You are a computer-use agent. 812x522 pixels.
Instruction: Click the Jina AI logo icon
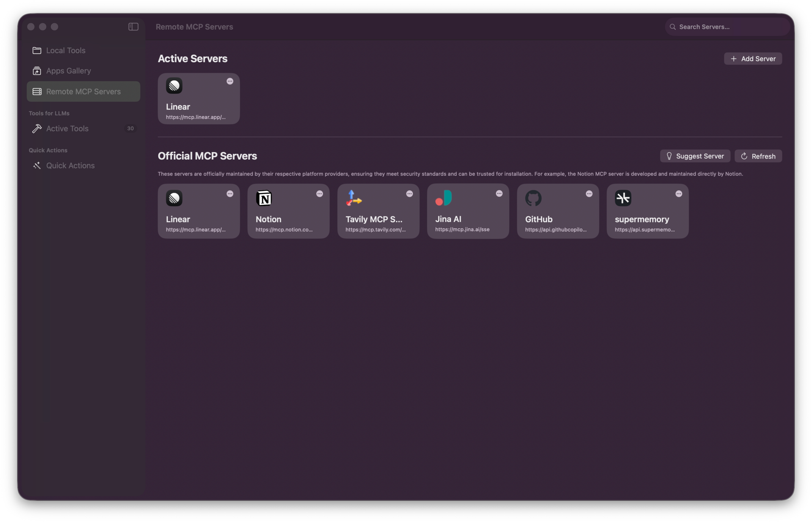[x=444, y=198]
